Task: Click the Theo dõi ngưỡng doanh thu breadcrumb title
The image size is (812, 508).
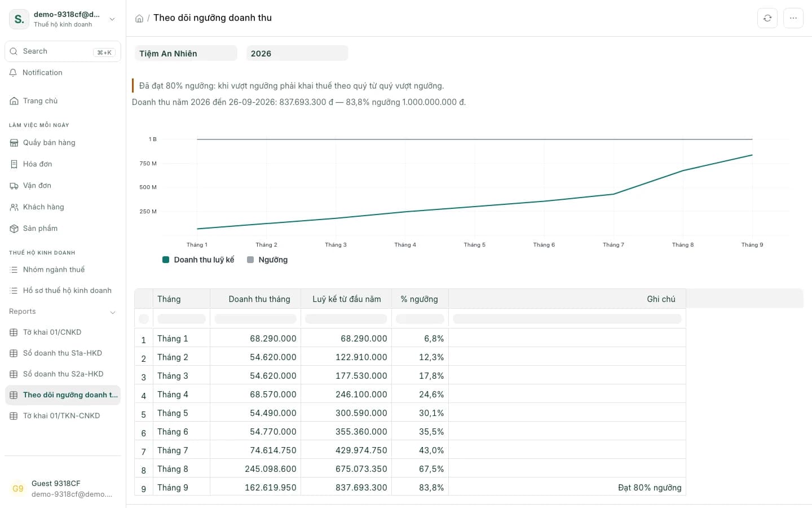Action: pyautogui.click(x=213, y=18)
